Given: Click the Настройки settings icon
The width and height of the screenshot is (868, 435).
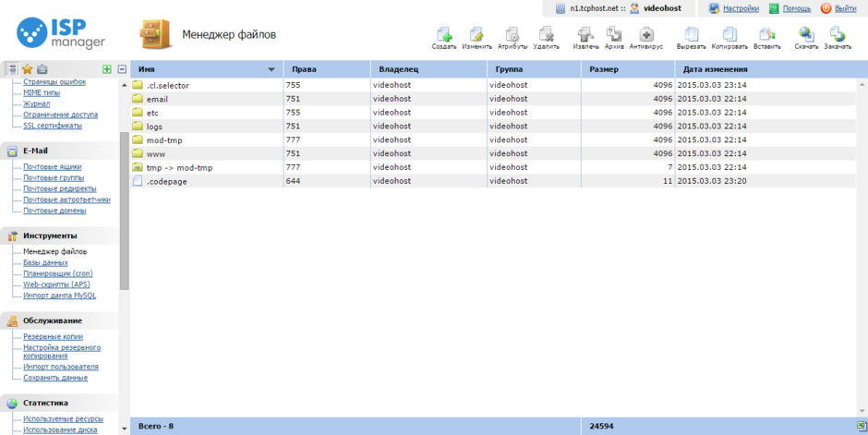Looking at the screenshot, I should pyautogui.click(x=714, y=8).
